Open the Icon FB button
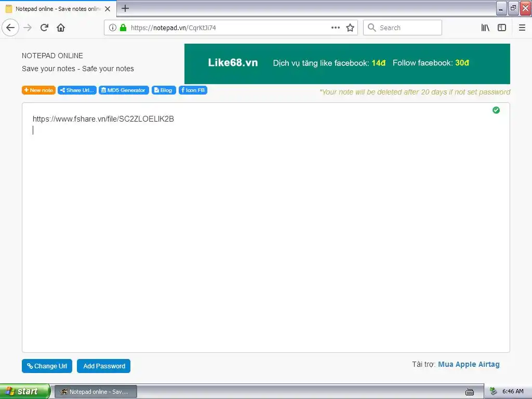This screenshot has width=532, height=399. point(193,90)
